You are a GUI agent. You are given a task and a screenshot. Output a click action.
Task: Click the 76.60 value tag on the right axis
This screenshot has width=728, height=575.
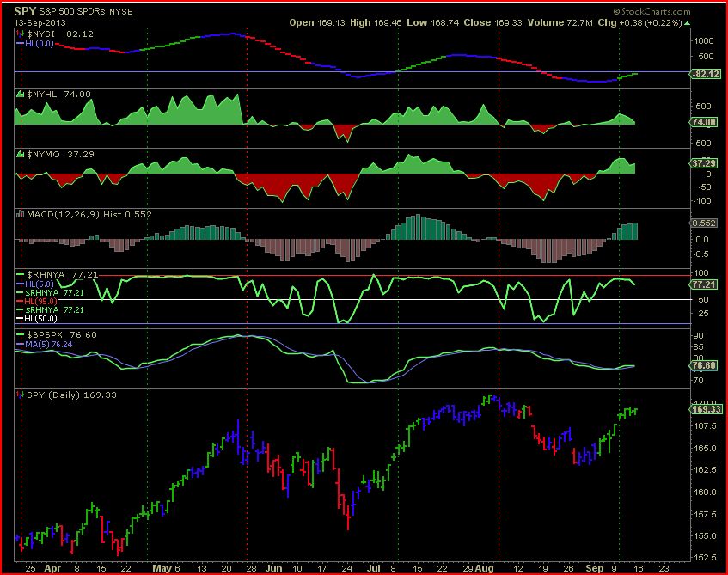click(704, 365)
